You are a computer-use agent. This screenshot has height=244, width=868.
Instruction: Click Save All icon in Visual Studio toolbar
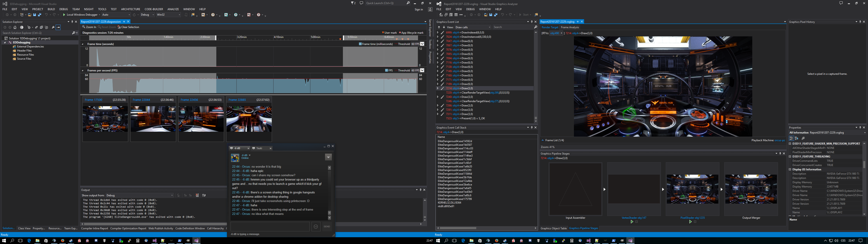pyautogui.click(x=39, y=15)
